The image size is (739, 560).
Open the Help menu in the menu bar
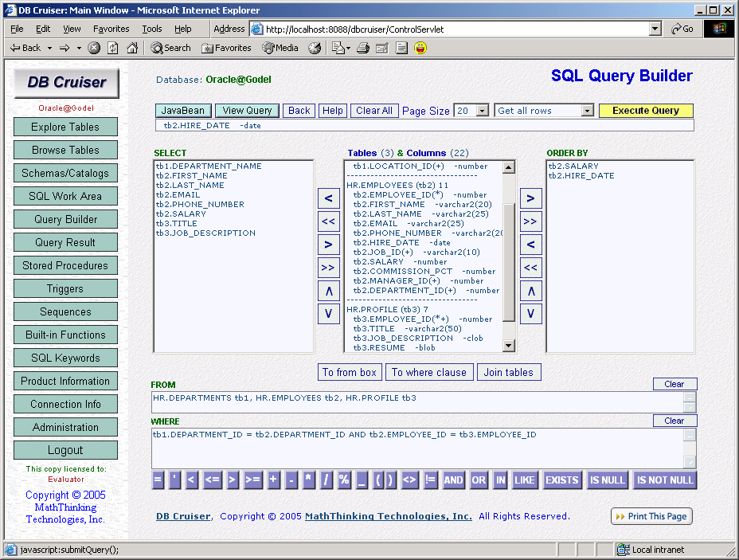point(183,29)
